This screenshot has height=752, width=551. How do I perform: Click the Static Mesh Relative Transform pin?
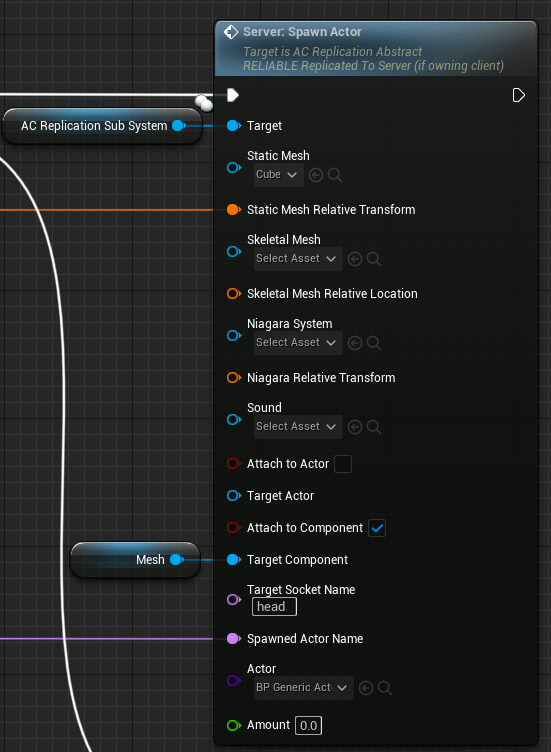[234, 210]
